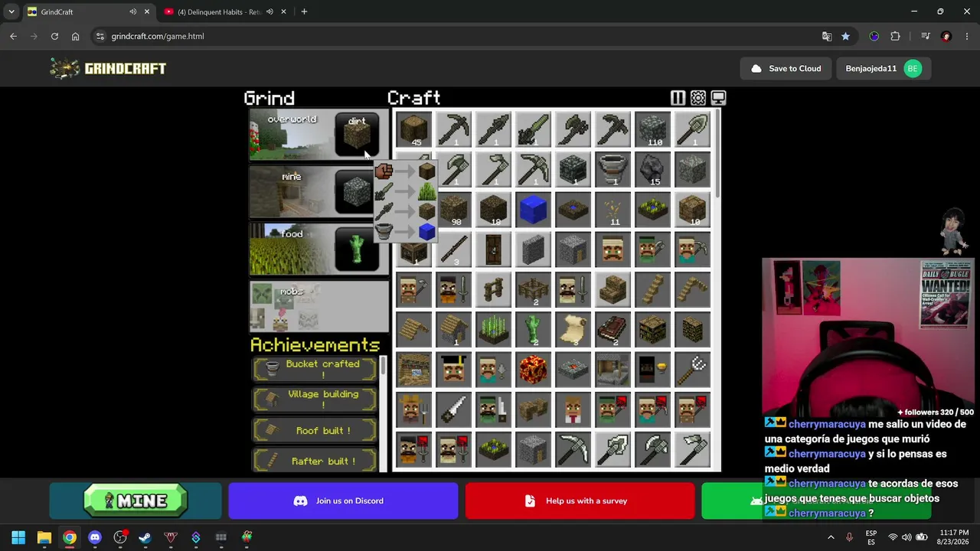
Task: Open Help us with a survey link
Action: click(580, 500)
